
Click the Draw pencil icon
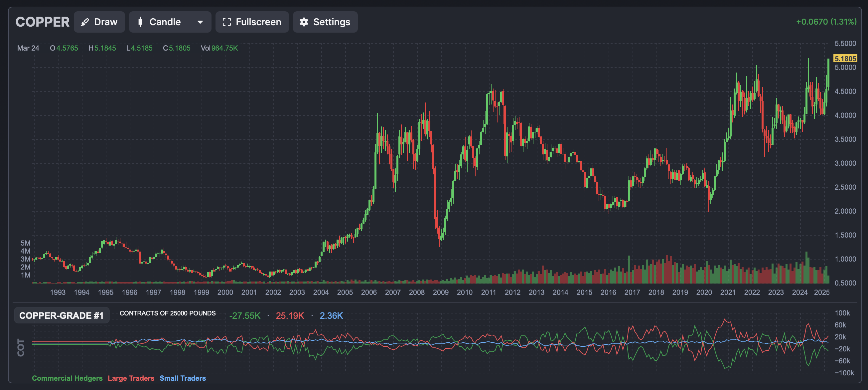(85, 22)
